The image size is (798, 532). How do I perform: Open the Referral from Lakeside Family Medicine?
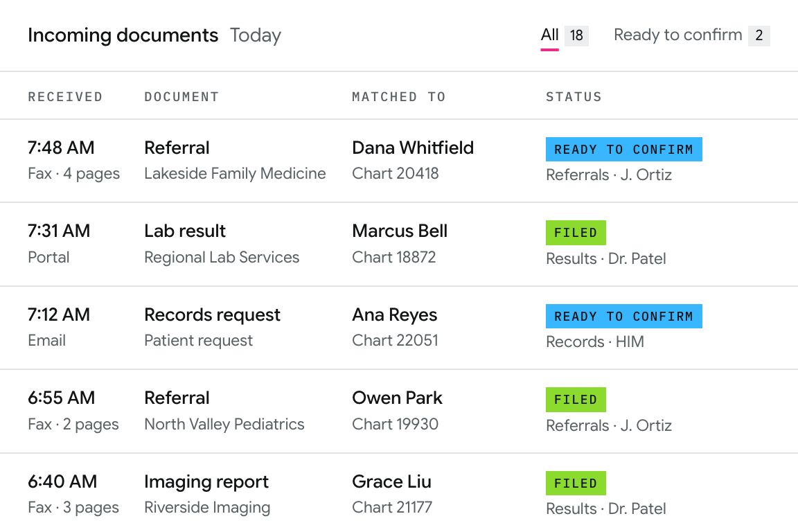(x=177, y=148)
